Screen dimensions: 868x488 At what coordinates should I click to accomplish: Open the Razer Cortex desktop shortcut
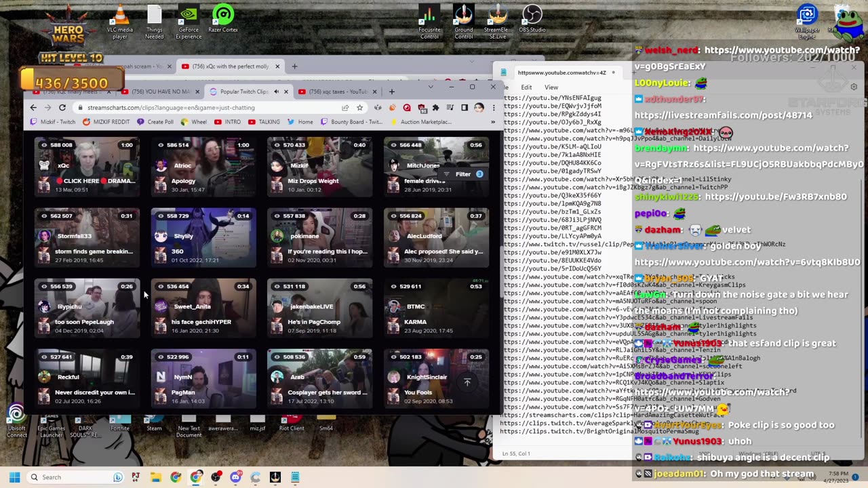click(223, 19)
